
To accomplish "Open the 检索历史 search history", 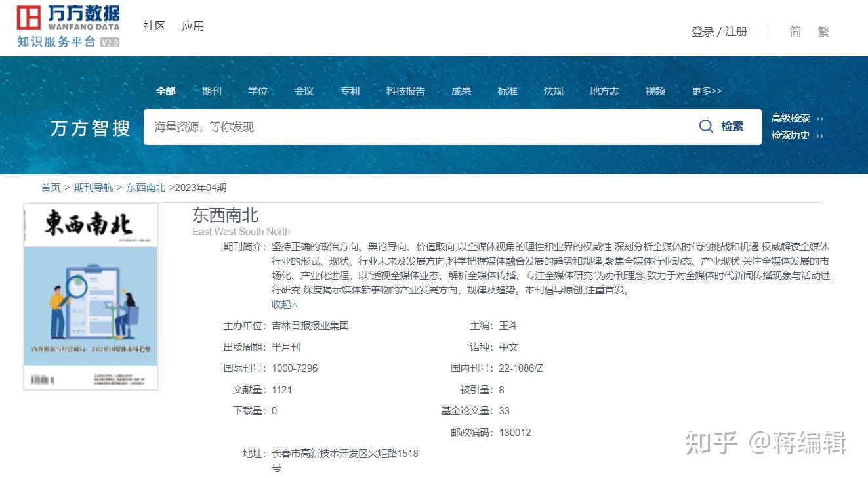I will tap(791, 135).
